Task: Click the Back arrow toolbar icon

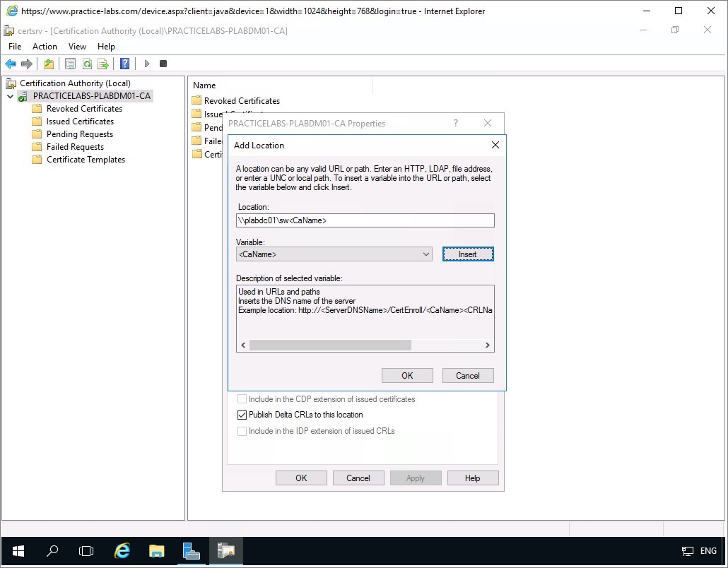Action: (x=11, y=64)
